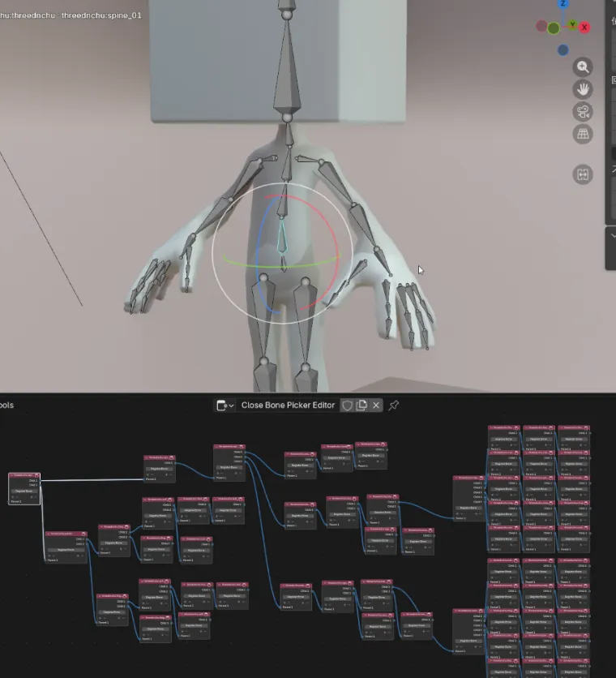616x678 pixels.
Task: Toggle fake user shield icon
Action: point(347,405)
